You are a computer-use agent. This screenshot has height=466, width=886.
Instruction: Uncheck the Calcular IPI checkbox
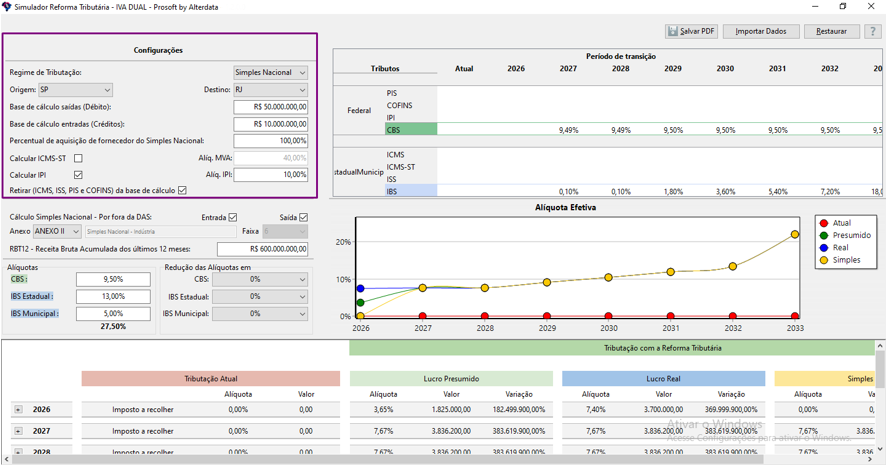click(78, 175)
